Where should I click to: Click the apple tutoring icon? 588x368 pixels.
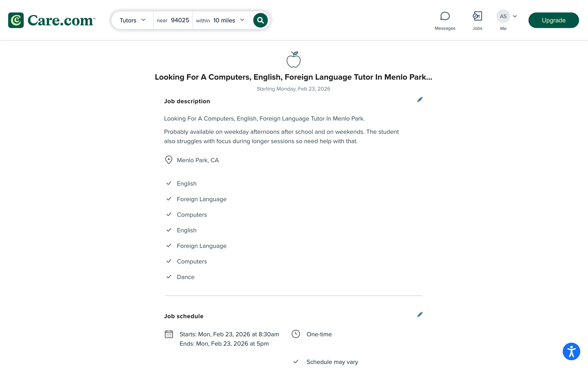pyautogui.click(x=293, y=59)
